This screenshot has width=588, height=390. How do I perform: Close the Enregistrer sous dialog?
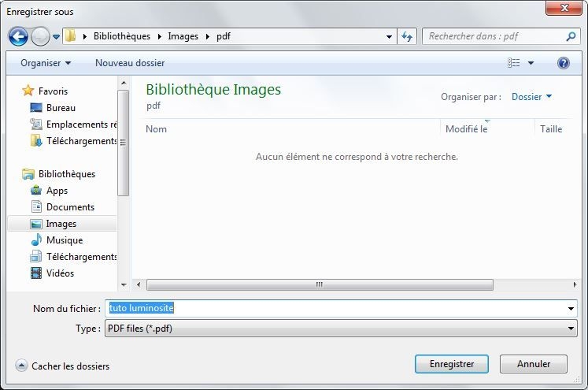click(x=564, y=8)
